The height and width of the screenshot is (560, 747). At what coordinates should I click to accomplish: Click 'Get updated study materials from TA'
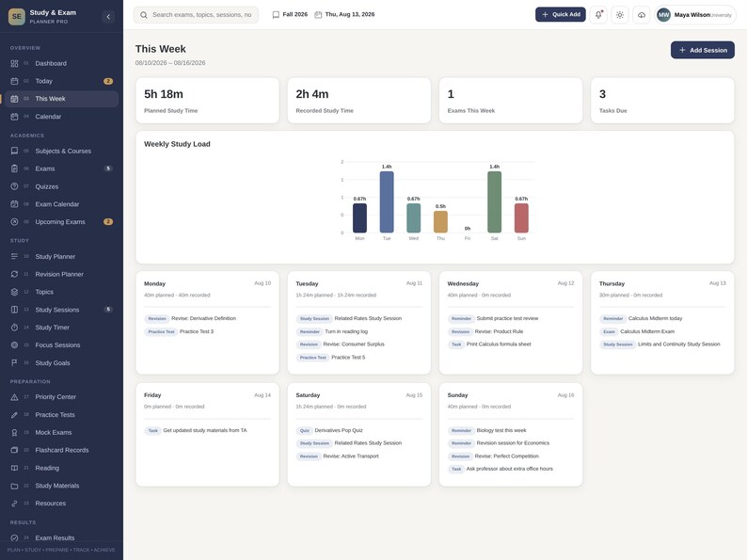(x=205, y=430)
